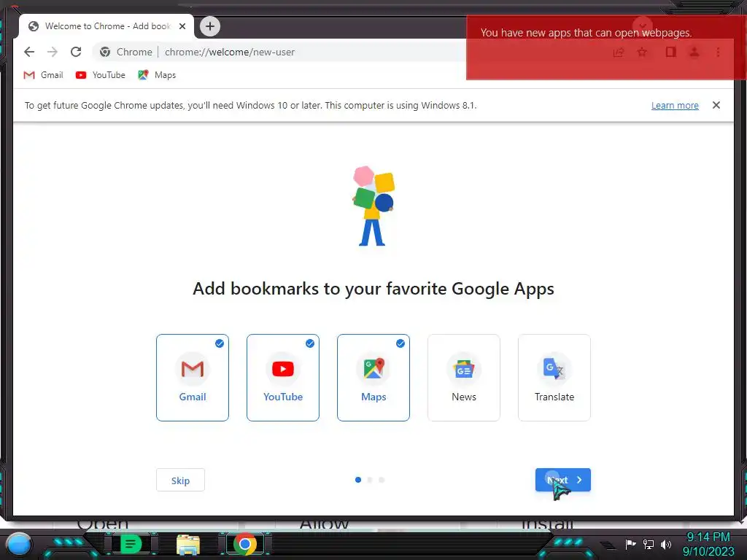Screen dimensions: 747x560
Task: Click the Chrome site info chip in address bar
Action: (126, 52)
